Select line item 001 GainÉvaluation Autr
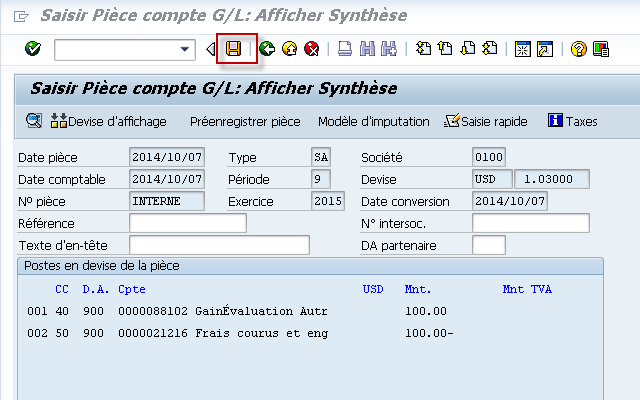Screen dimensions: 640x400 click(x=260, y=311)
